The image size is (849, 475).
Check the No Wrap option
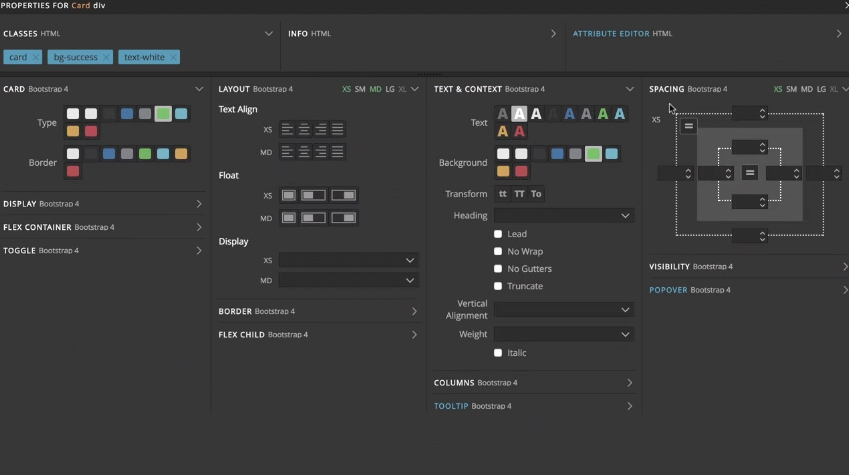coord(498,252)
